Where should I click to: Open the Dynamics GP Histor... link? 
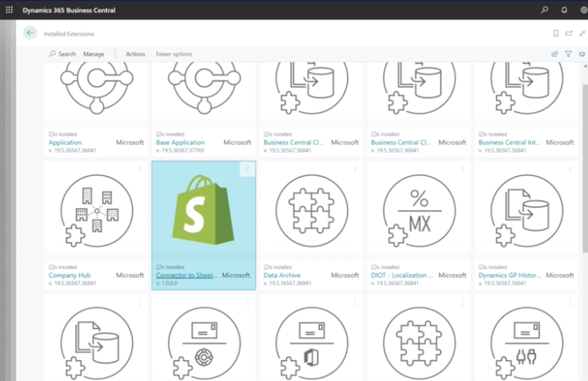tap(510, 275)
